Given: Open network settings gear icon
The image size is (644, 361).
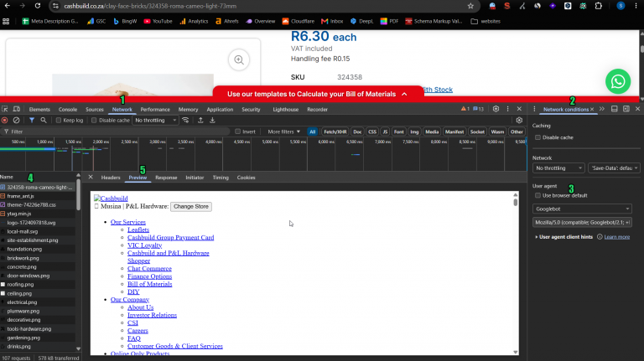Looking at the screenshot, I should pos(519,121).
